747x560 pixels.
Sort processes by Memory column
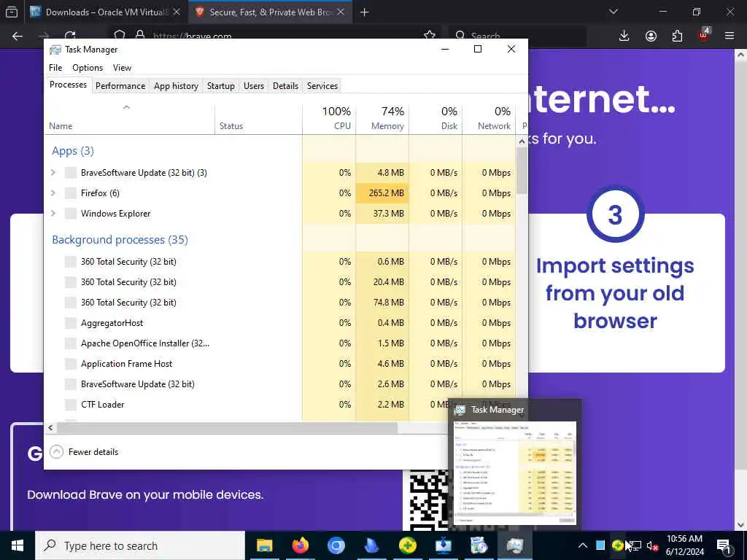pyautogui.click(x=382, y=117)
